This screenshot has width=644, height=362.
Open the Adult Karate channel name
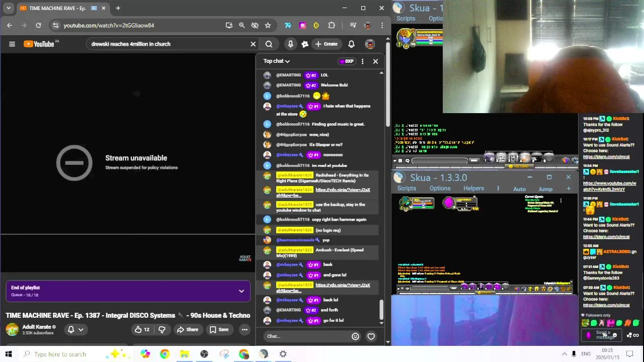tap(37, 327)
